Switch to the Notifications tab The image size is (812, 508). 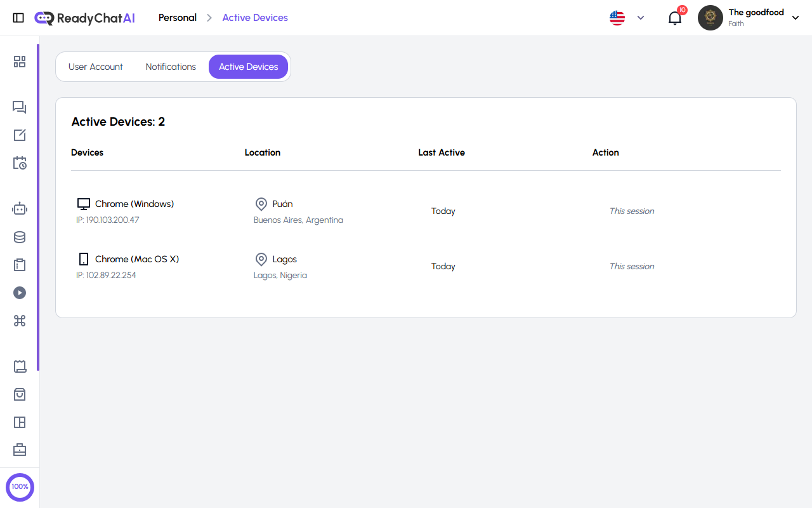171,66
